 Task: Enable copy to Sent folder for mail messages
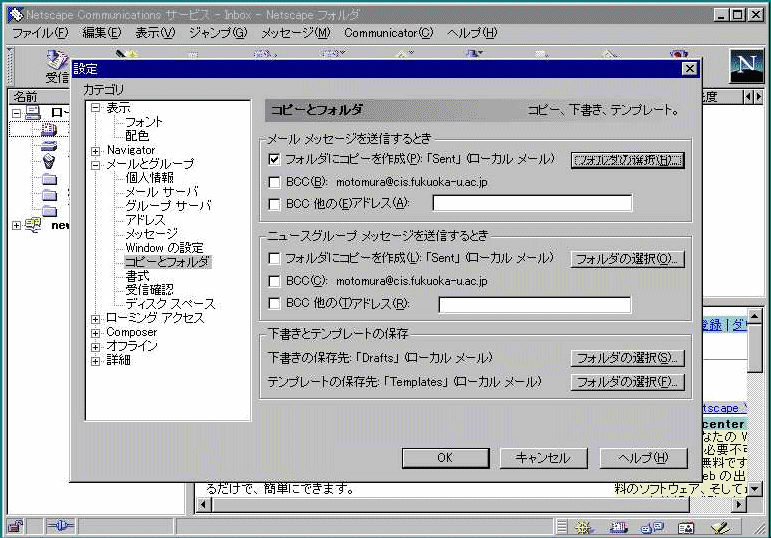274,159
